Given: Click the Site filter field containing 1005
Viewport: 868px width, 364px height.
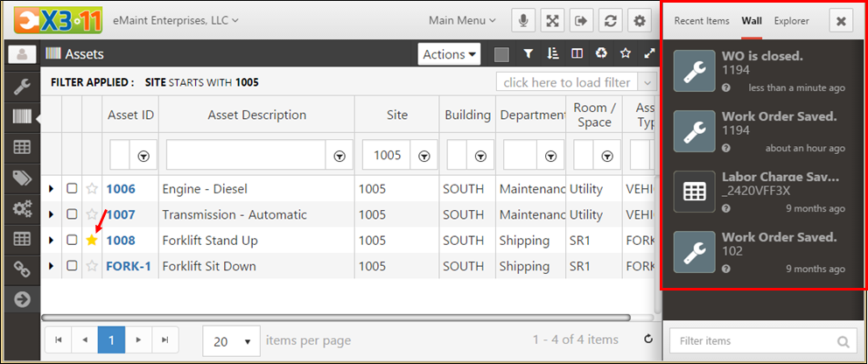Looking at the screenshot, I should click(x=387, y=156).
